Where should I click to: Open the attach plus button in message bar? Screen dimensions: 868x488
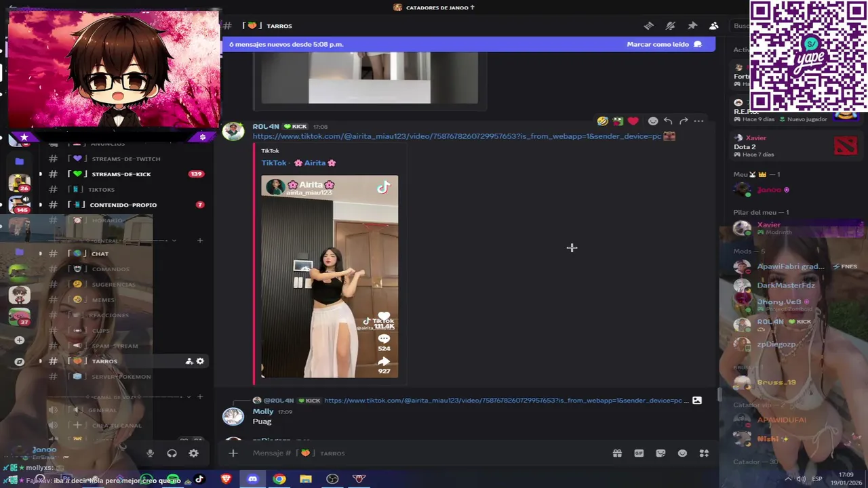pyautogui.click(x=233, y=453)
